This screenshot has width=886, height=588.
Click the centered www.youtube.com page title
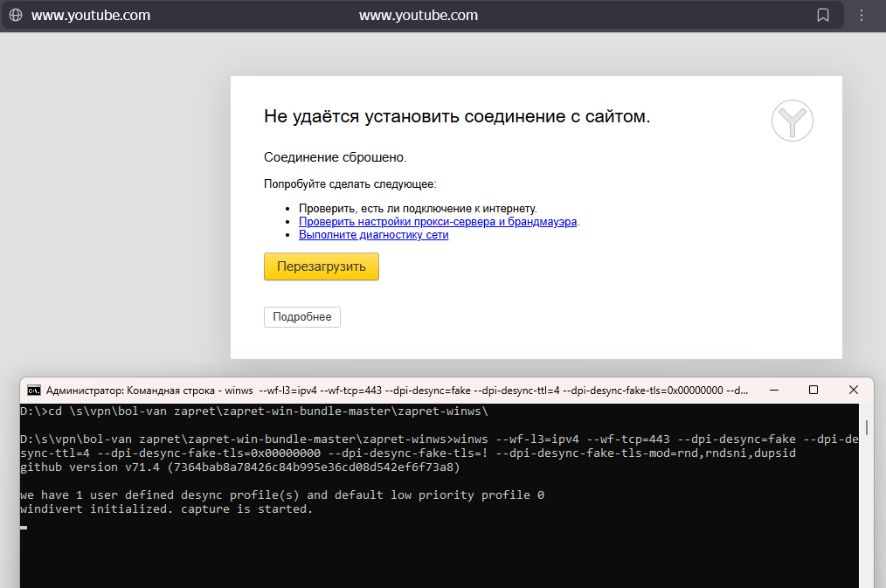click(419, 15)
